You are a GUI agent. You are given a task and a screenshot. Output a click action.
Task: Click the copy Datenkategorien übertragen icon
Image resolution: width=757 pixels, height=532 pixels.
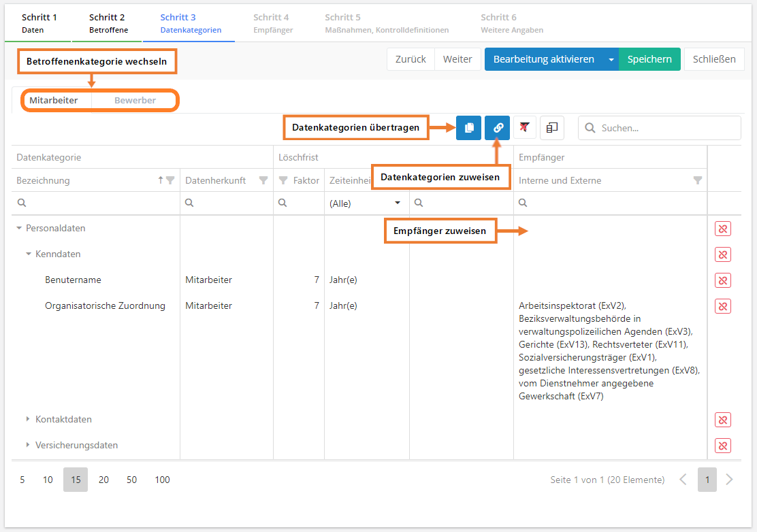468,128
